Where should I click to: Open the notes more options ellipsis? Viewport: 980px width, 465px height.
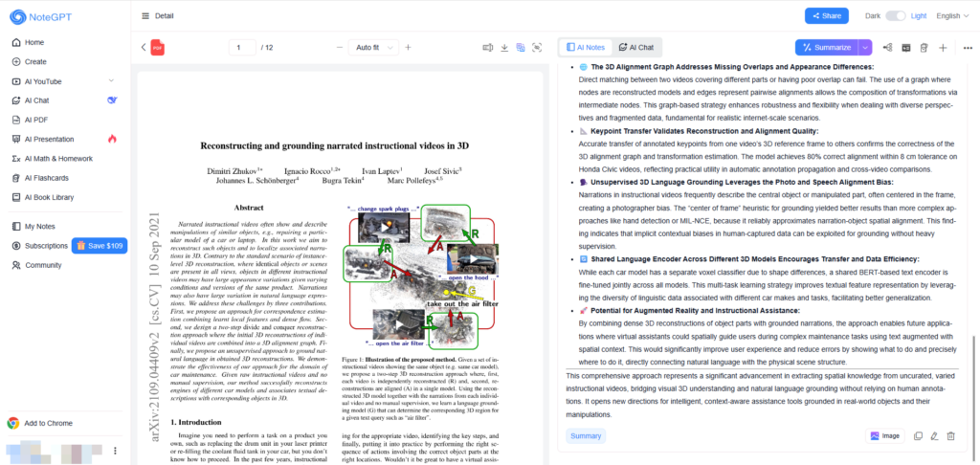[x=969, y=48]
